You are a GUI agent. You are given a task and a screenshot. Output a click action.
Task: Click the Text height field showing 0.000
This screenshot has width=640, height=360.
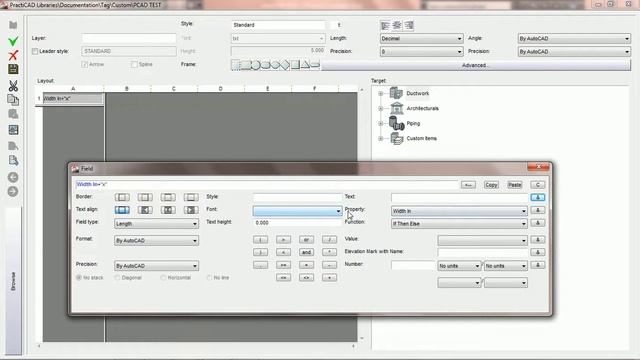[x=297, y=223]
